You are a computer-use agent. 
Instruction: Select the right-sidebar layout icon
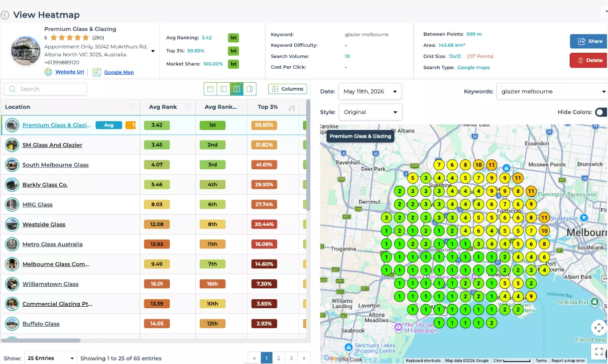249,89
